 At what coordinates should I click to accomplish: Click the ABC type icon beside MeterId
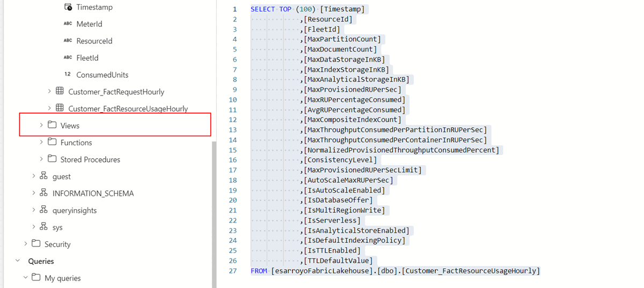(68, 24)
